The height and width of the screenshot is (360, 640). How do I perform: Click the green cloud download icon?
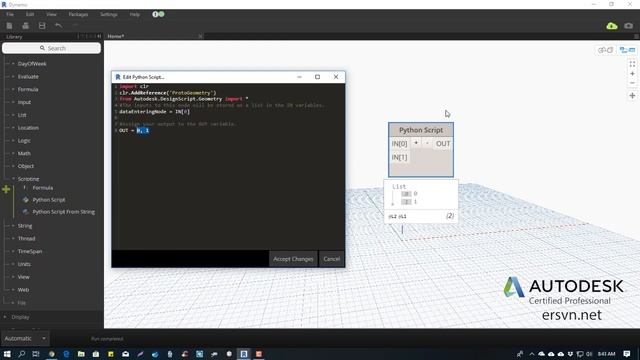pos(612,26)
